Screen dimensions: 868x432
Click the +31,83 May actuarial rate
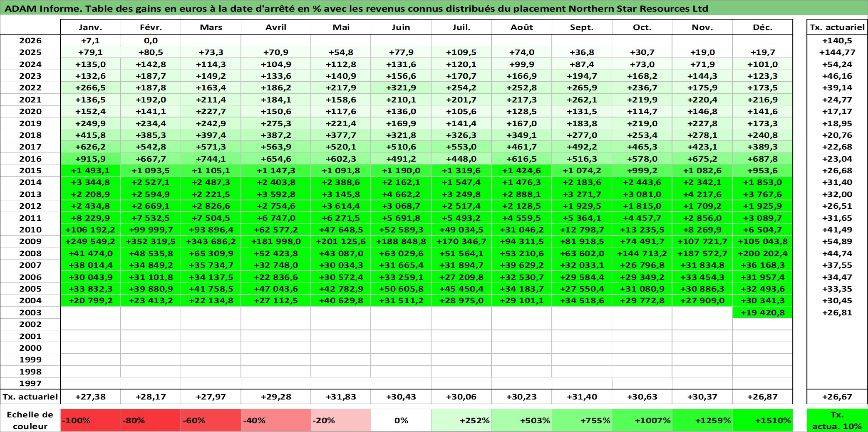(341, 397)
